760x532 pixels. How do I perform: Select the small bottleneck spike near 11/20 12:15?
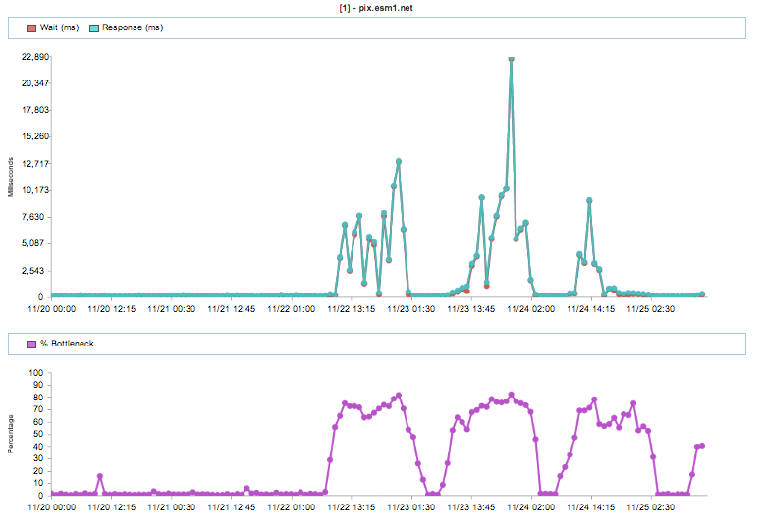coord(100,476)
